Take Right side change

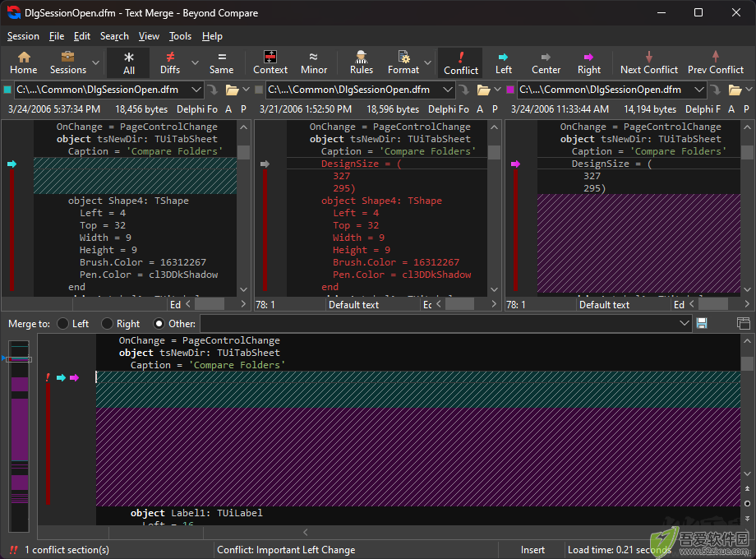(x=588, y=62)
